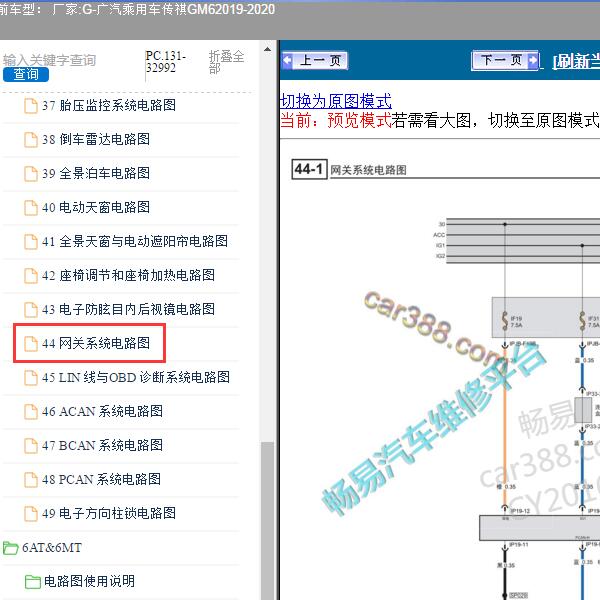Screen dimensions: 600x600
Task: Open 42 座椅调节和座椅加热电路图
Action: [128, 276]
